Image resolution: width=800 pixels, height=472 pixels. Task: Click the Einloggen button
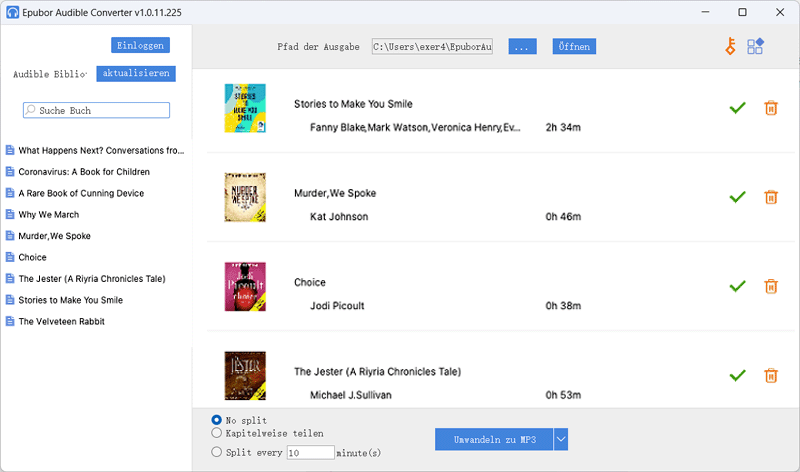[x=140, y=45]
